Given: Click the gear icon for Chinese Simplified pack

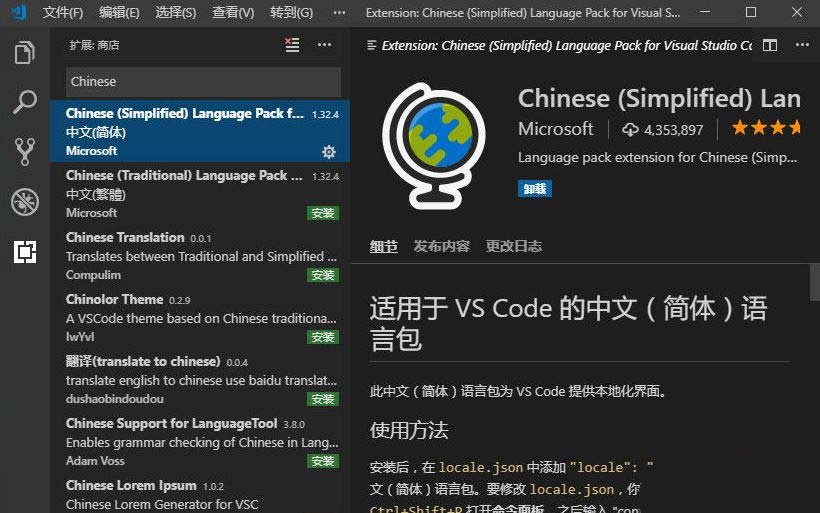Looking at the screenshot, I should point(329,152).
